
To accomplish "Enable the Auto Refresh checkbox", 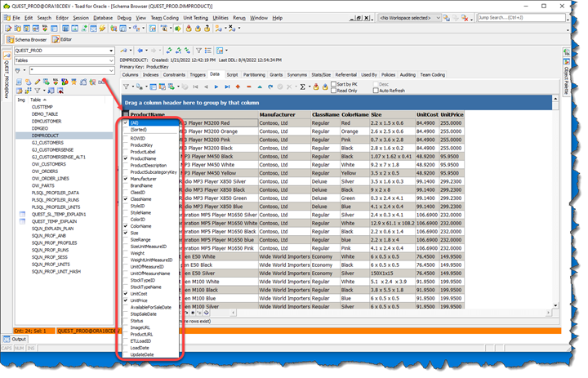I will [376, 91].
